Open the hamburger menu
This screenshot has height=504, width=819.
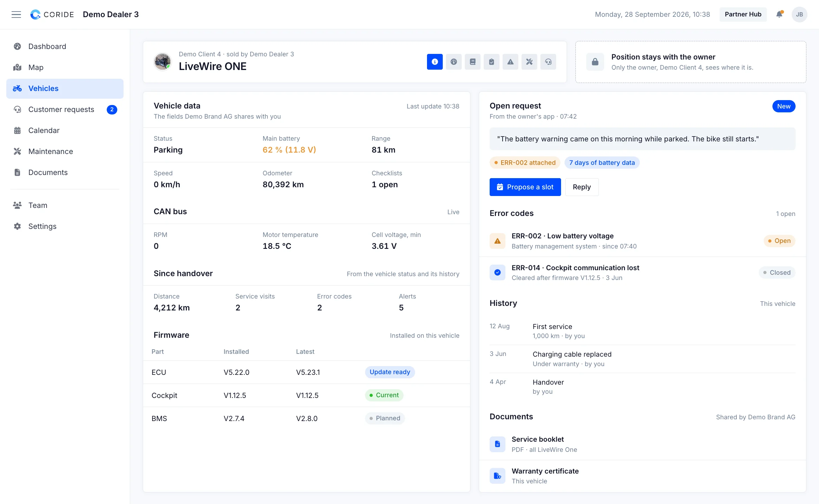click(x=16, y=14)
